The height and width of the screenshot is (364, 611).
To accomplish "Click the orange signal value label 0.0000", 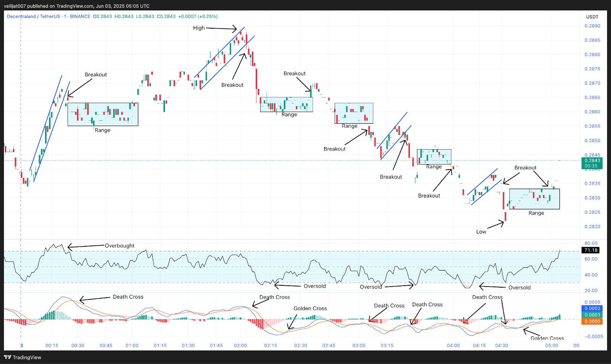I will click(592, 322).
